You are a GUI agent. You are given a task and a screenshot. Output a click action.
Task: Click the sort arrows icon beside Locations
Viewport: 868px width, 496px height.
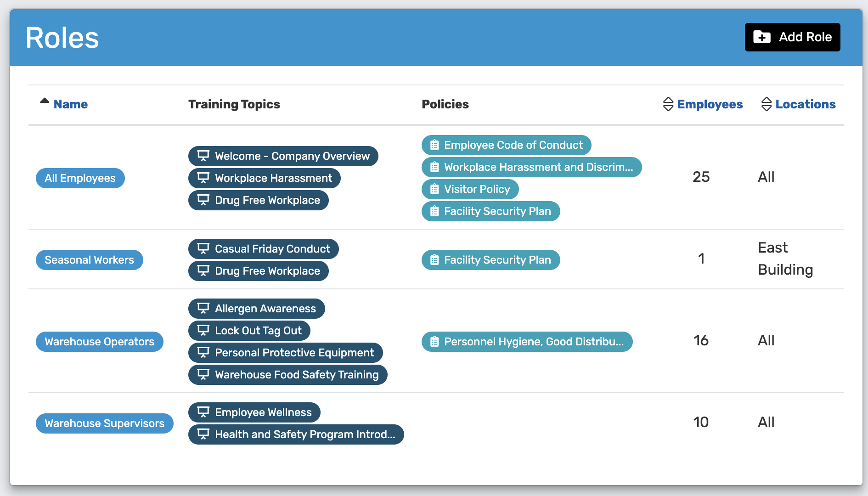coord(767,104)
